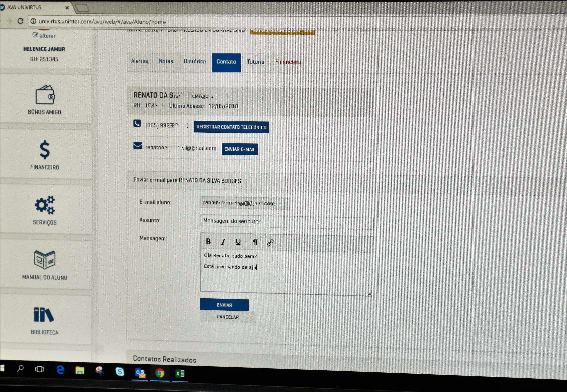Open the Notas tab
The height and width of the screenshot is (392, 567).
[166, 61]
